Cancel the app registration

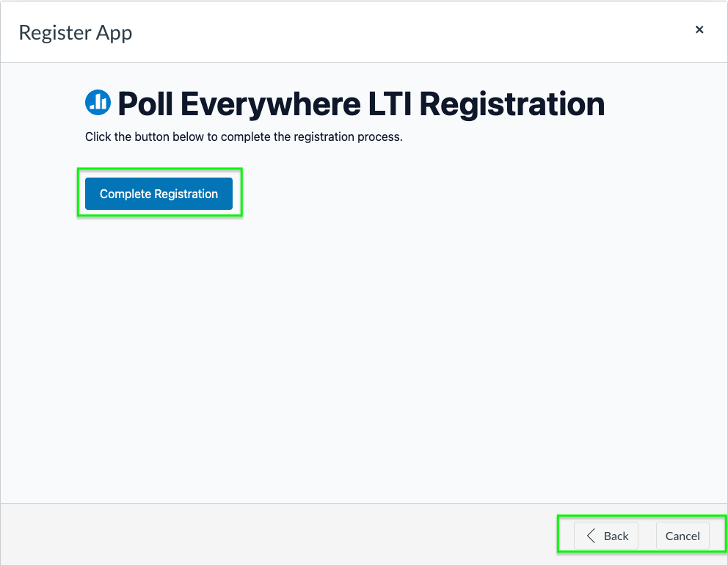pos(682,536)
